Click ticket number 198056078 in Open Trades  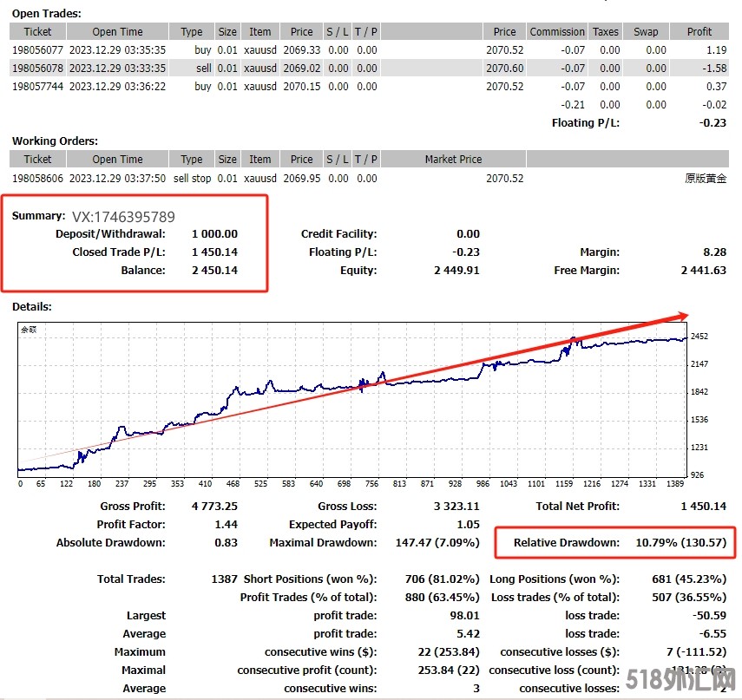(37, 69)
